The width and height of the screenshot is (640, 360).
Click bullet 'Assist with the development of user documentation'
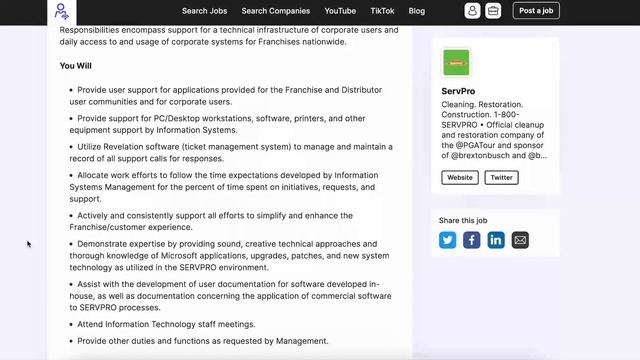pos(230,296)
